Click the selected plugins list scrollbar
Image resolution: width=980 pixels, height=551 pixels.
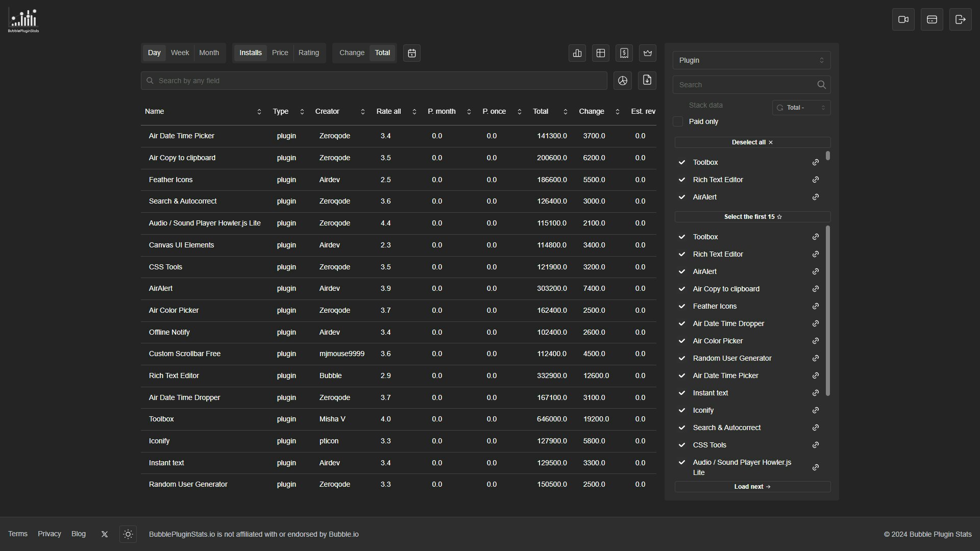[x=828, y=156]
